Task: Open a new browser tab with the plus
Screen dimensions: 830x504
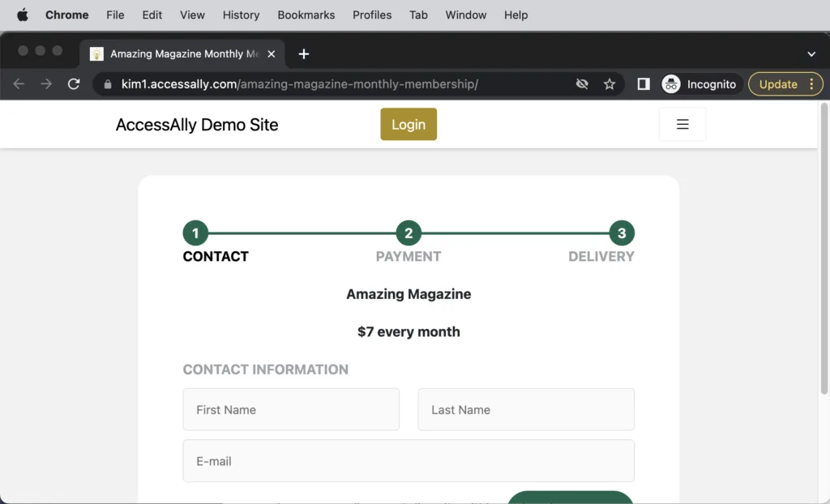Action: [303, 53]
